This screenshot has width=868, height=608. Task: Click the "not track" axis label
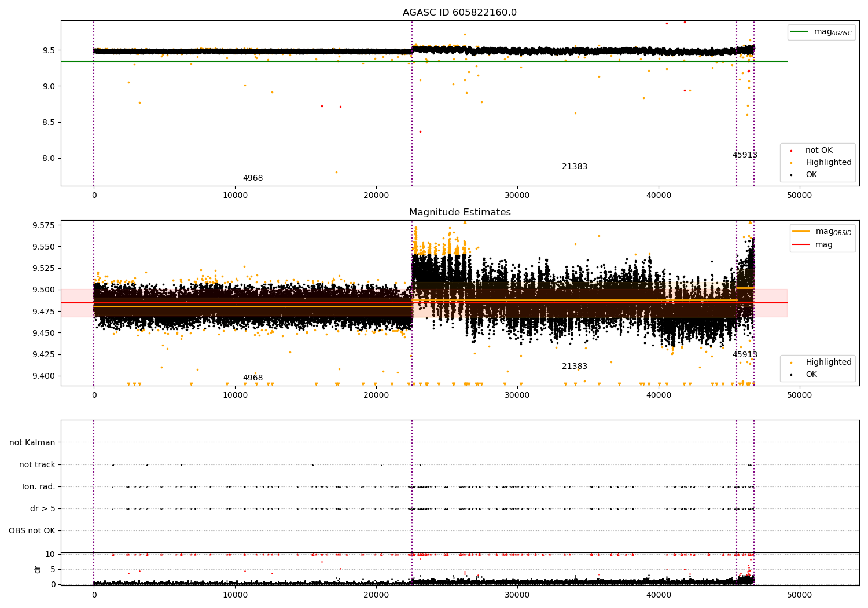(37, 464)
